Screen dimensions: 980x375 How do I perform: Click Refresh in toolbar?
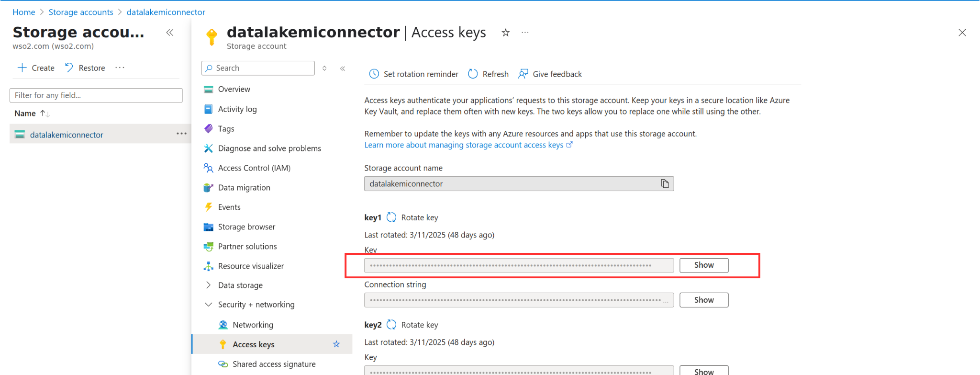488,74
